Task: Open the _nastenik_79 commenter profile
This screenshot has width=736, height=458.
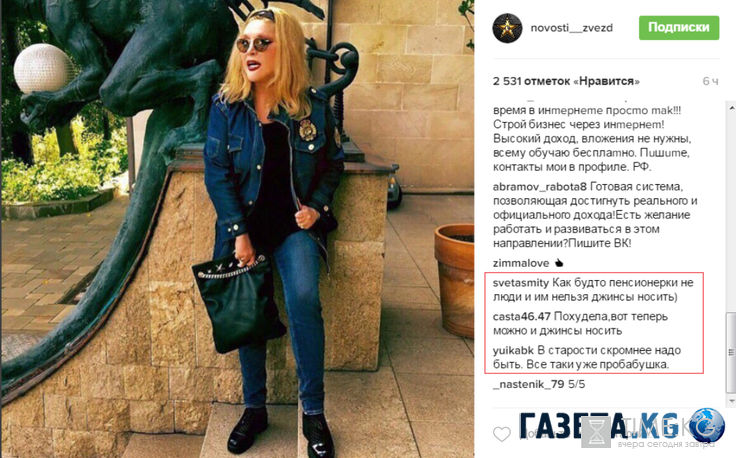Action: (529, 384)
